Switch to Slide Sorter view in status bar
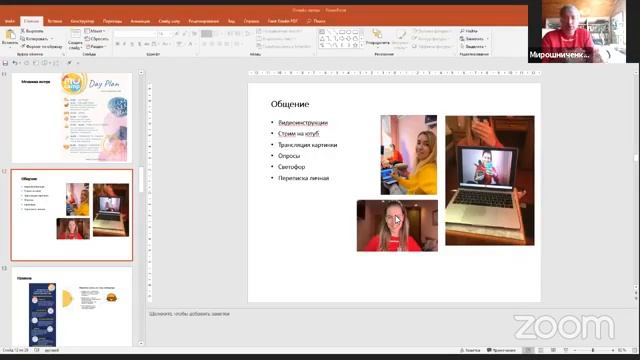The image size is (640, 360). pos(541,350)
